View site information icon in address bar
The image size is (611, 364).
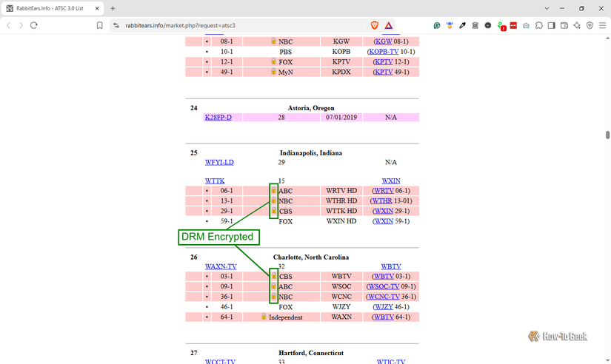(x=116, y=25)
